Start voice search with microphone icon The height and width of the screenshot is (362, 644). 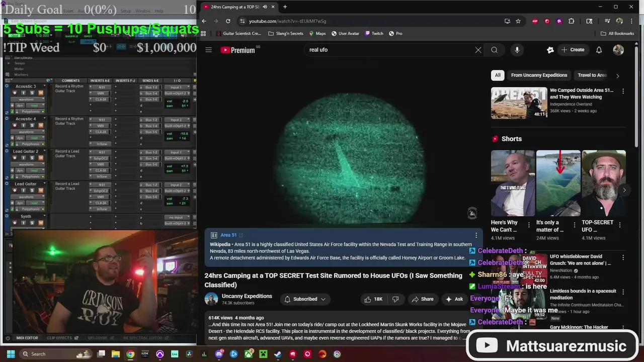pos(517,50)
